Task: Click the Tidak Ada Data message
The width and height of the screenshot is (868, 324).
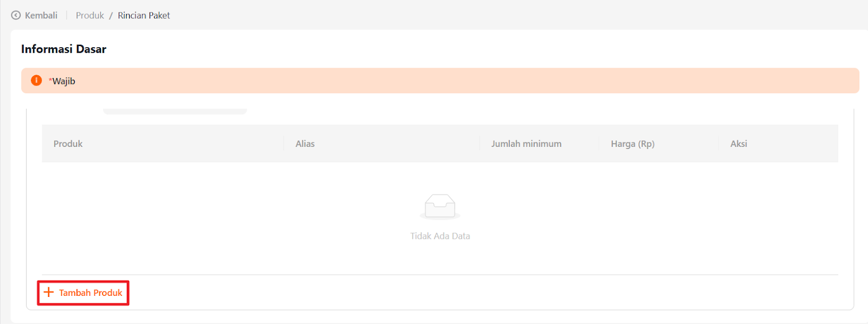Action: click(440, 236)
